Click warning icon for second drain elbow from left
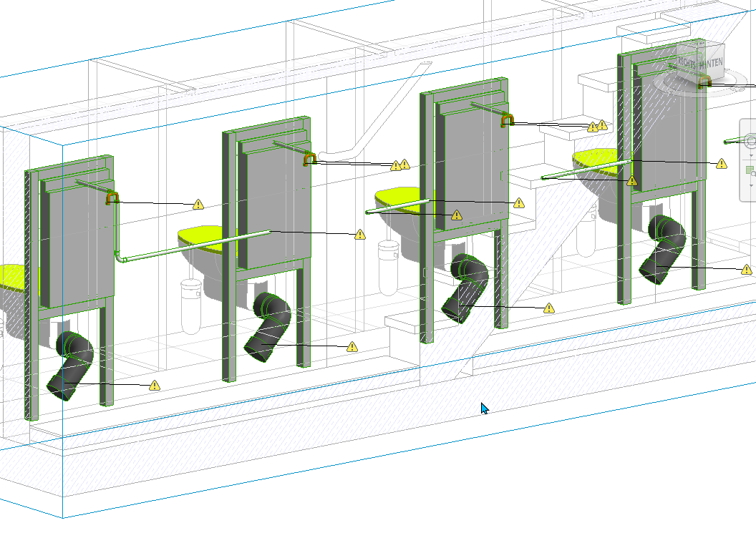The width and height of the screenshot is (756, 538). point(352,347)
